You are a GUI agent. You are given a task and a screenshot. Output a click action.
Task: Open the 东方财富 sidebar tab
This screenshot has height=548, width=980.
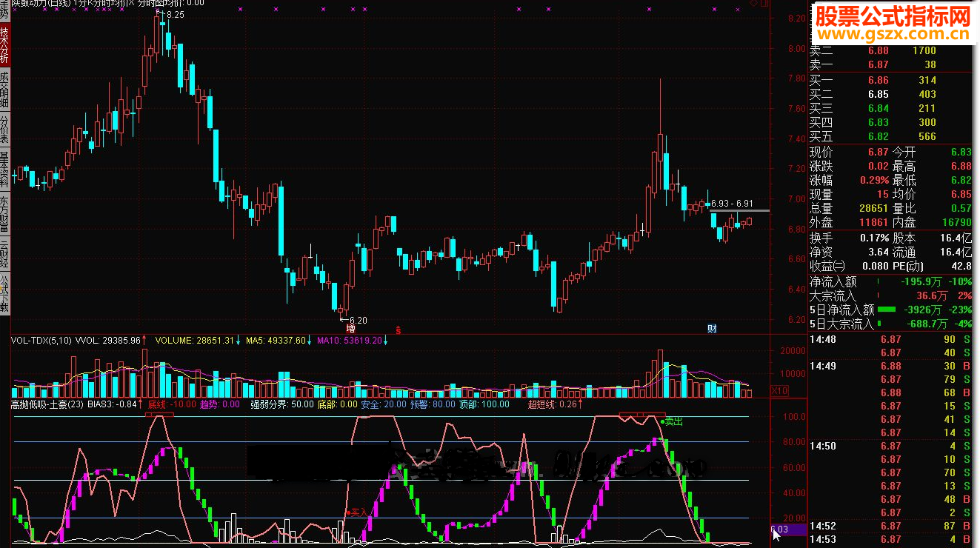click(x=4, y=214)
